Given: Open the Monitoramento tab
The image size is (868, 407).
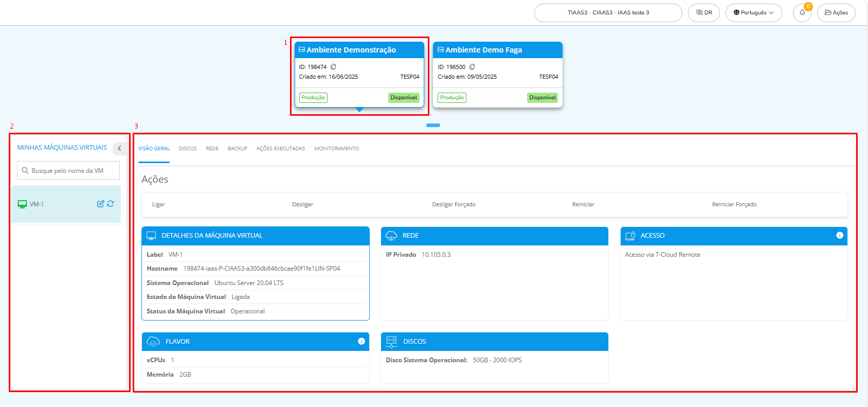Looking at the screenshot, I should [337, 148].
